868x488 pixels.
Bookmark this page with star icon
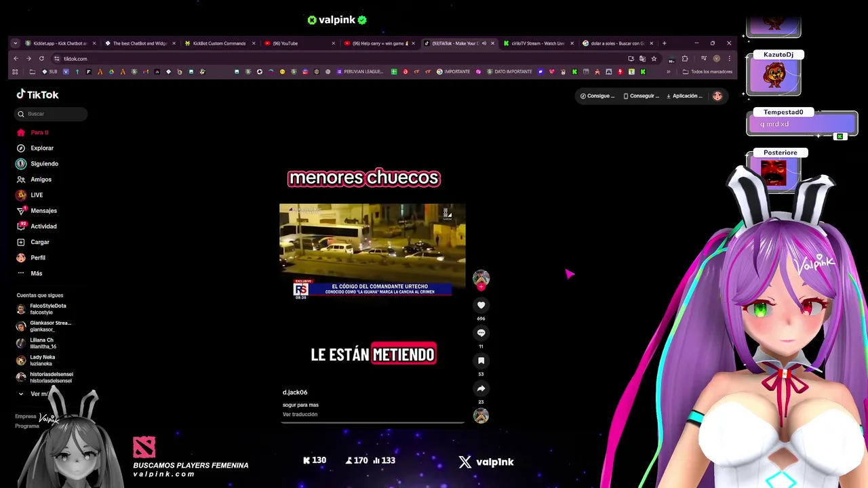point(654,58)
